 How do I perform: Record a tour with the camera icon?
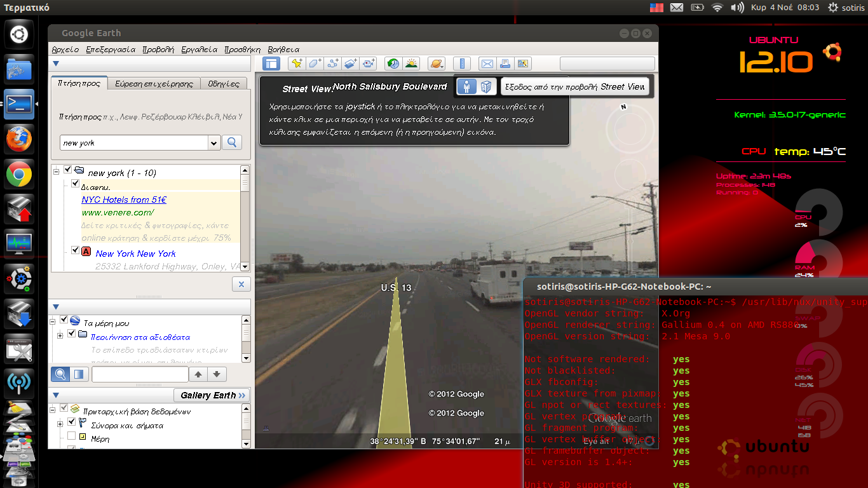(370, 64)
